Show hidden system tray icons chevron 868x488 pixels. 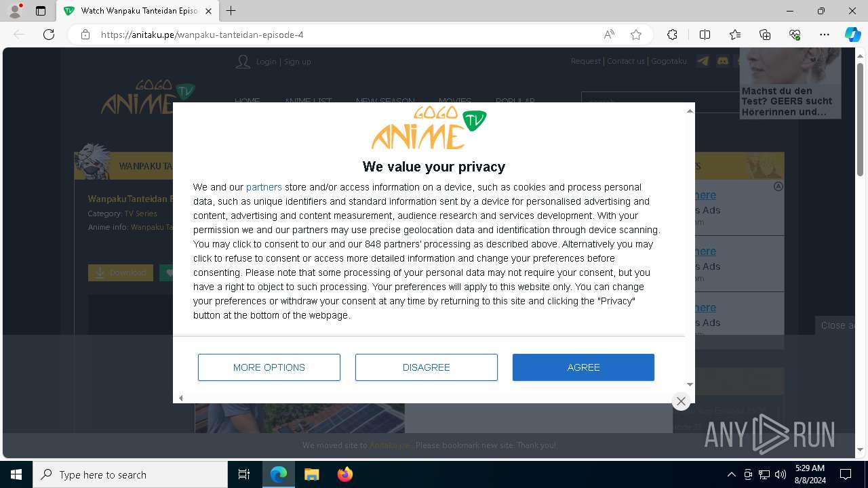point(731,474)
